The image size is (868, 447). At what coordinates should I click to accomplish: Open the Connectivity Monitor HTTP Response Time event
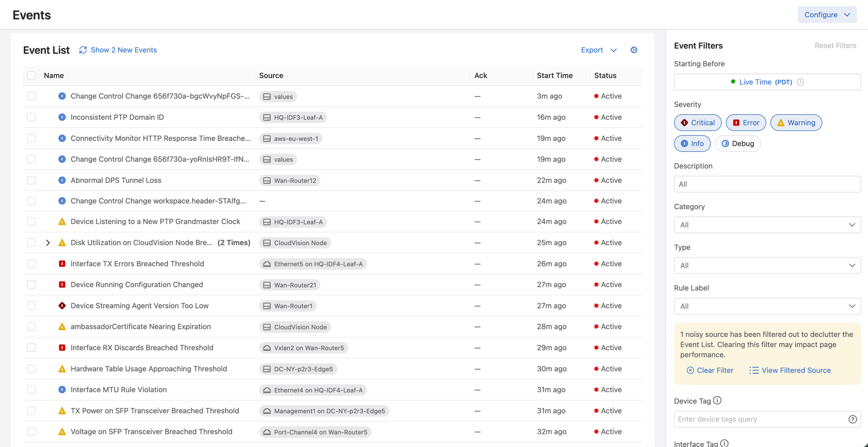161,138
